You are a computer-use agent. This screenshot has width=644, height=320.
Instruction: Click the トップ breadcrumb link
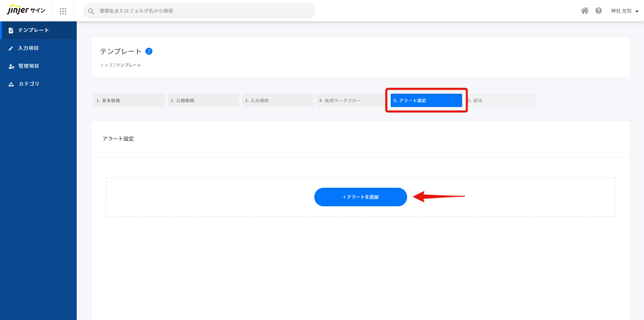107,65
